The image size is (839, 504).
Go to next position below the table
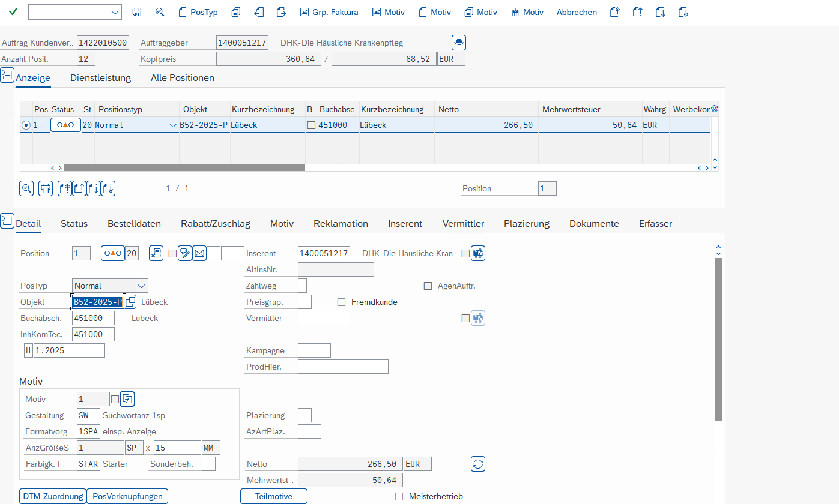pyautogui.click(x=94, y=188)
